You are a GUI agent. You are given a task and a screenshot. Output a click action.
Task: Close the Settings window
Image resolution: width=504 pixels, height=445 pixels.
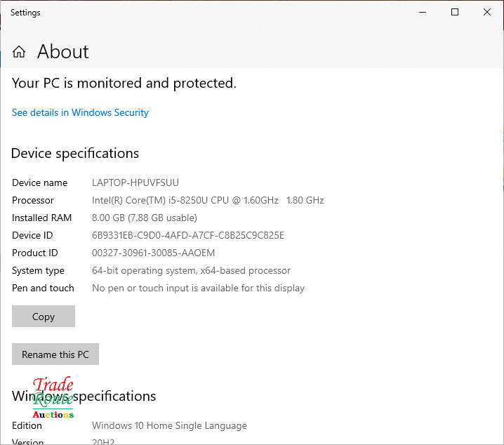[487, 12]
